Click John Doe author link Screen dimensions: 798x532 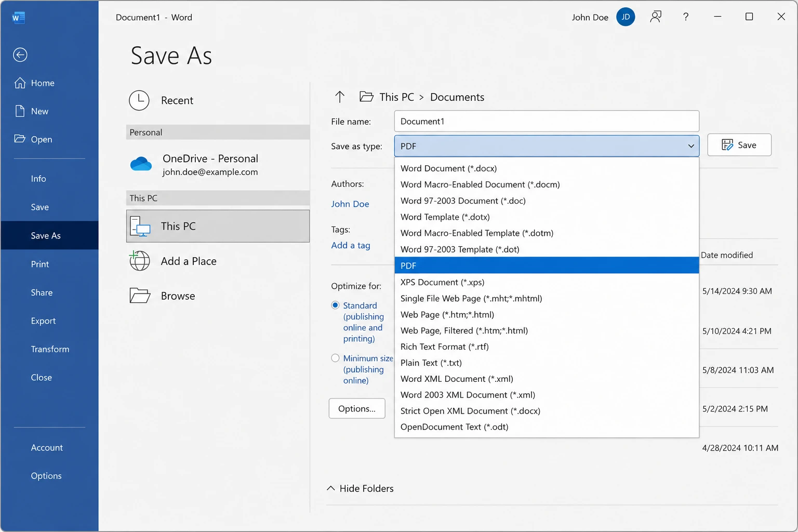click(350, 204)
